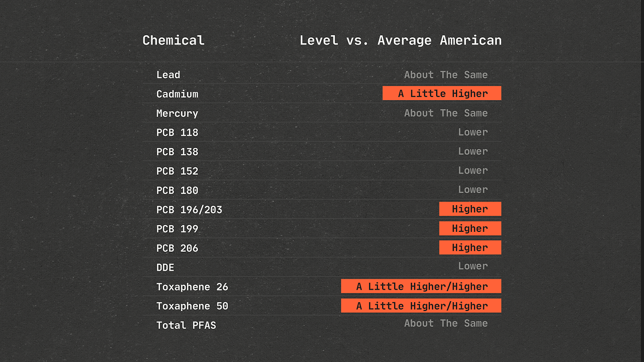Click the highlighted status for Toxaphene 50

(421, 305)
